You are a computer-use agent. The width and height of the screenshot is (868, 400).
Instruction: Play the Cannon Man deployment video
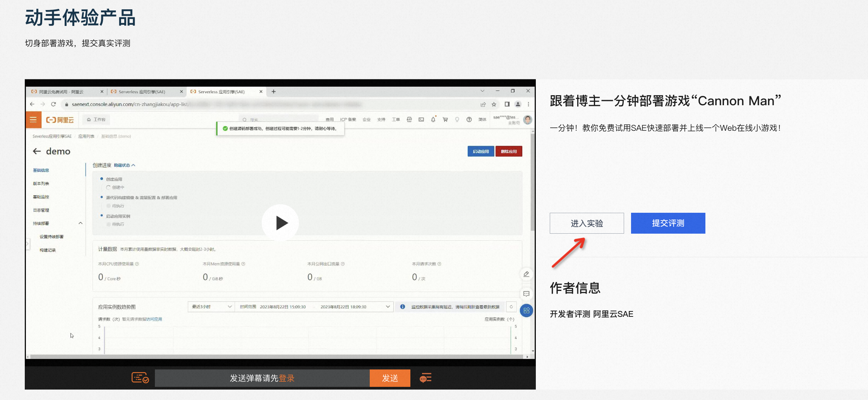tap(280, 223)
